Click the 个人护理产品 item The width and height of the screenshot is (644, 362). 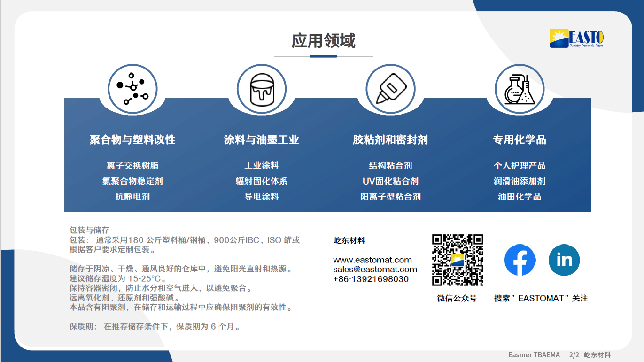coord(520,166)
